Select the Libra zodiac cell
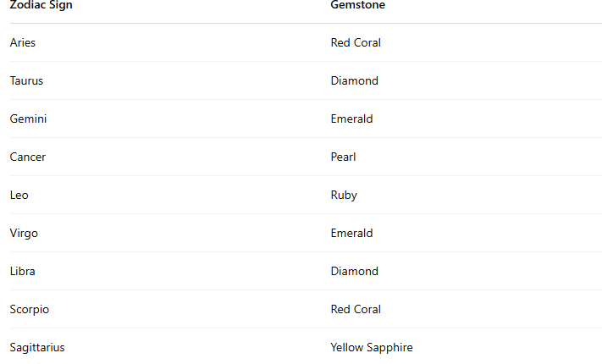 pyautogui.click(x=22, y=271)
